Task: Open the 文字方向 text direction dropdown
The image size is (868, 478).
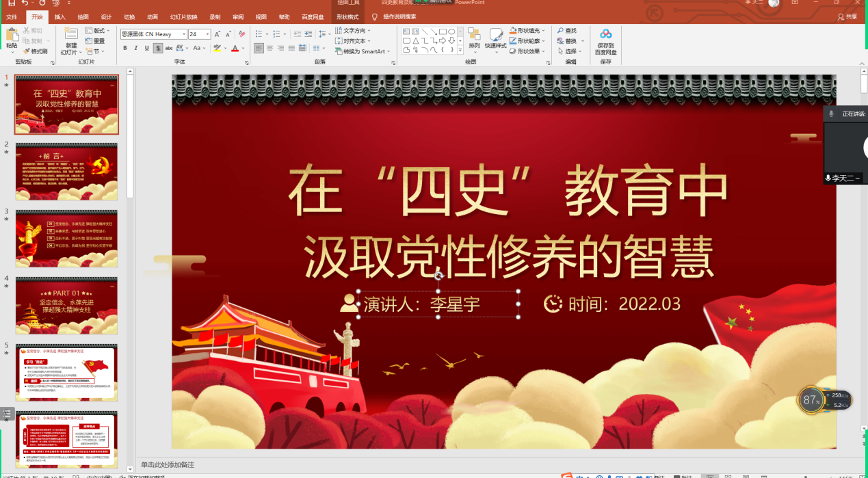Action: 352,31
